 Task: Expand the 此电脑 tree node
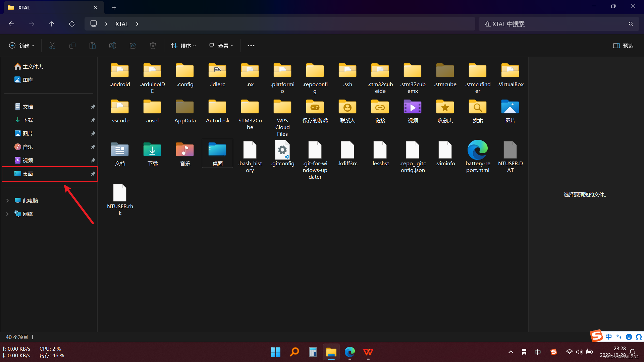7,200
